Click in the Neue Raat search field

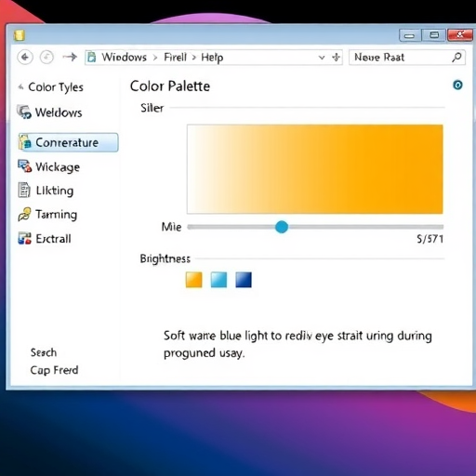407,58
